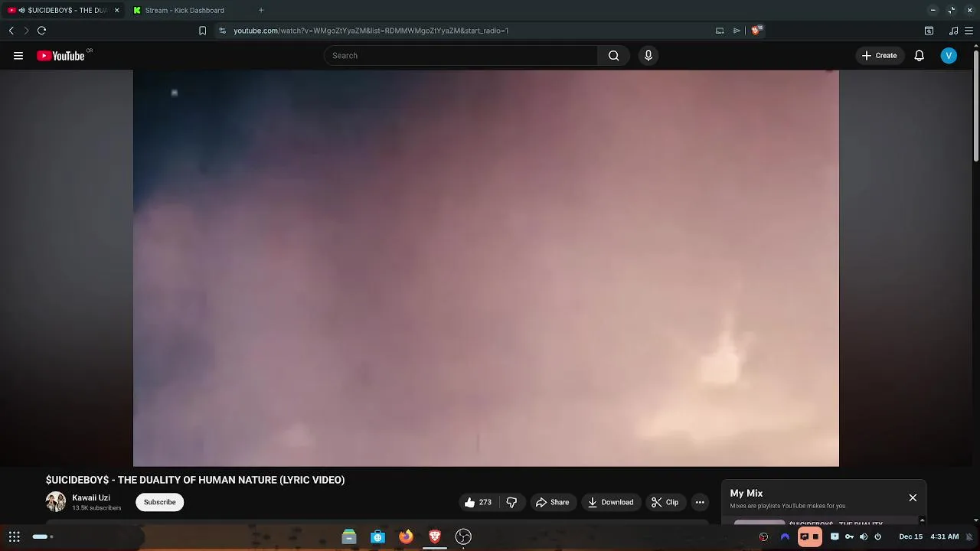Open the account avatar menu
Image resolution: width=980 pixels, height=551 pixels.
949,56
